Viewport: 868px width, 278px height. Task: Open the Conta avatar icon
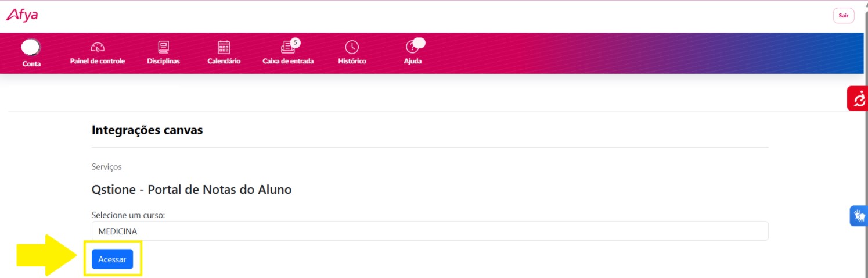[31, 47]
